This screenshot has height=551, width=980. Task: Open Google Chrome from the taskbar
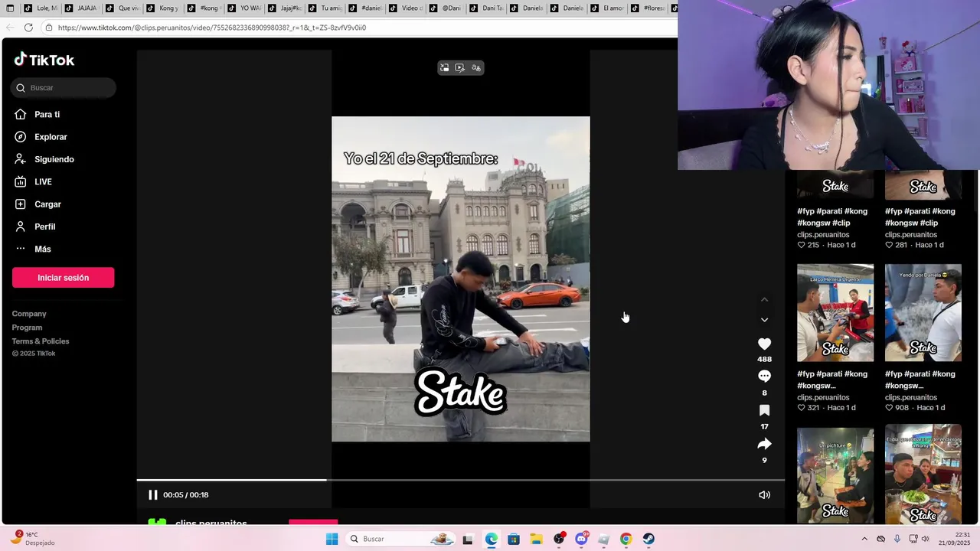[626, 540]
